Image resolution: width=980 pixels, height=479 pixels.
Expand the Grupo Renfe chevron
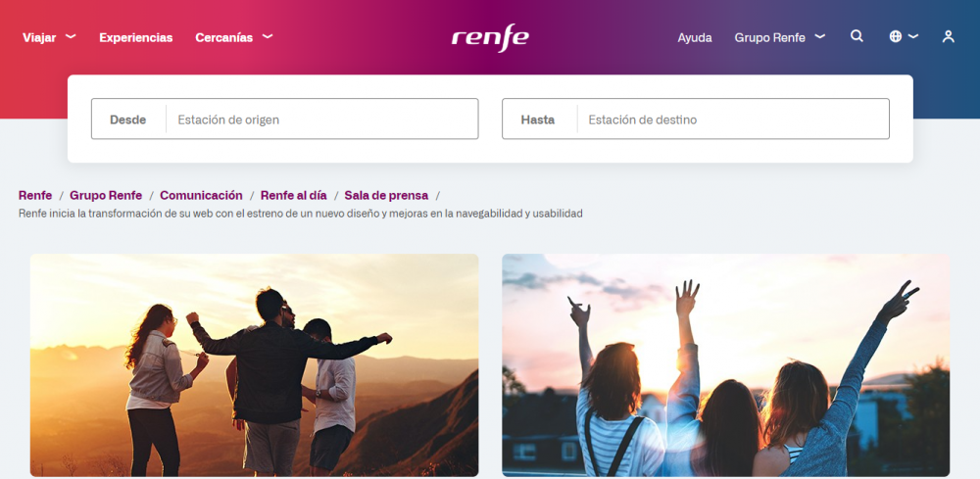[820, 36]
